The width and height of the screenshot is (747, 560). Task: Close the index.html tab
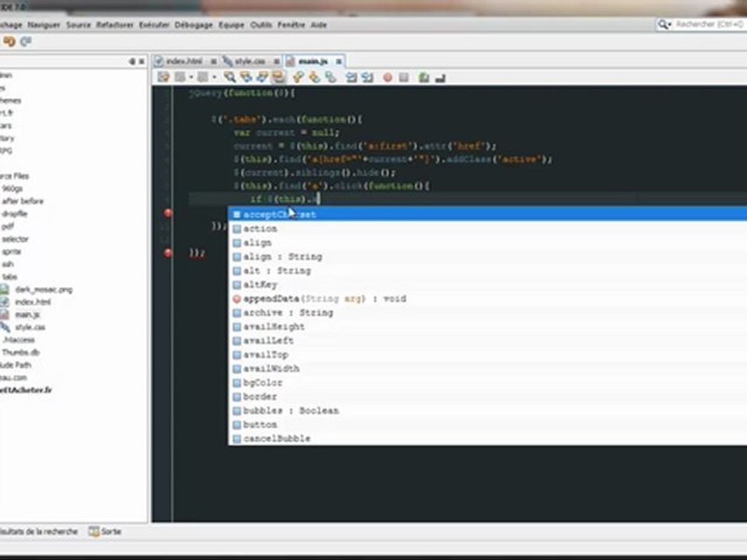[213, 61]
